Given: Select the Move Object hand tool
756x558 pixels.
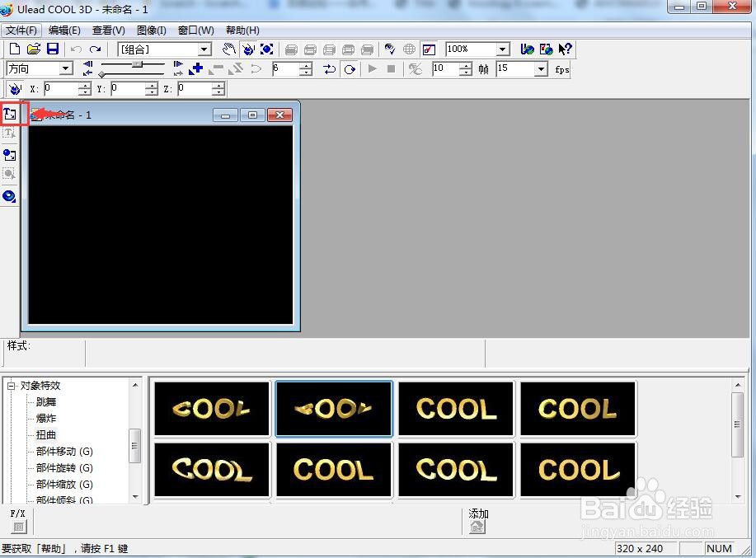Looking at the screenshot, I should (228, 49).
